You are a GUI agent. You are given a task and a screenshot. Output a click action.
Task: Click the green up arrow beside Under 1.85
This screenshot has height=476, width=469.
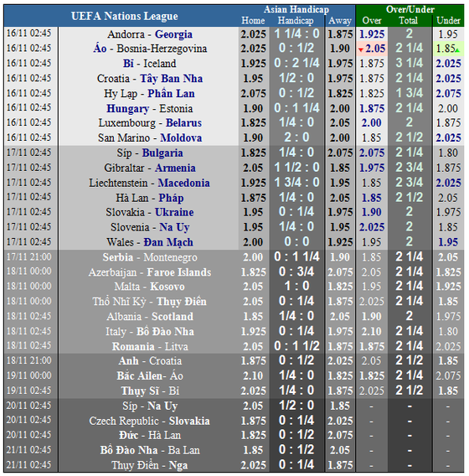coord(457,50)
